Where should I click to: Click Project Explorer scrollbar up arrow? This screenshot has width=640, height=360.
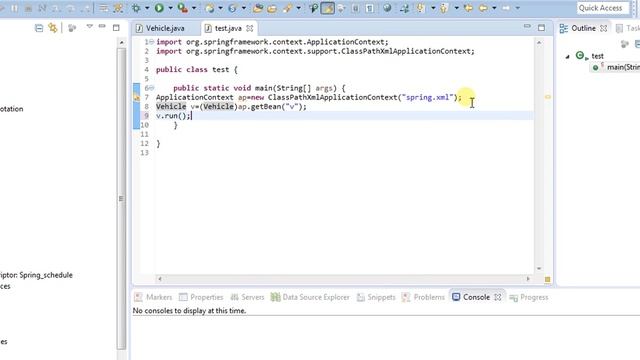point(121,42)
